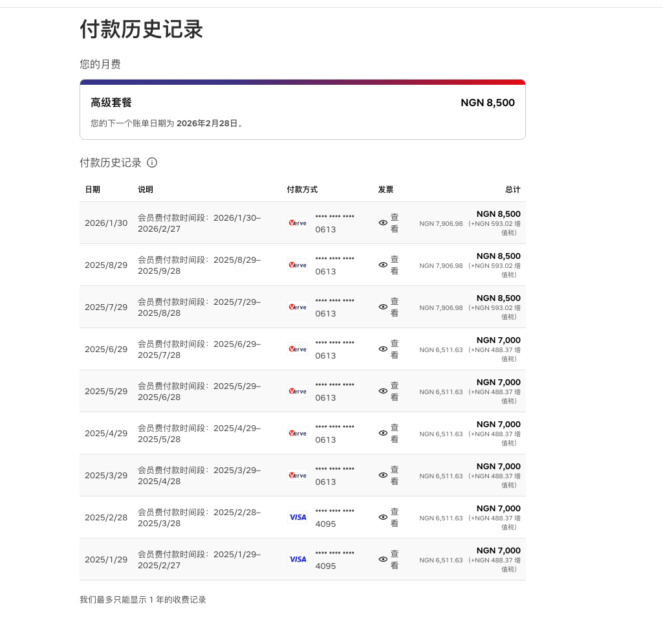663x644 pixels.
Task: Click eye icon for 2025/8/29 invoice
Action: click(x=383, y=265)
